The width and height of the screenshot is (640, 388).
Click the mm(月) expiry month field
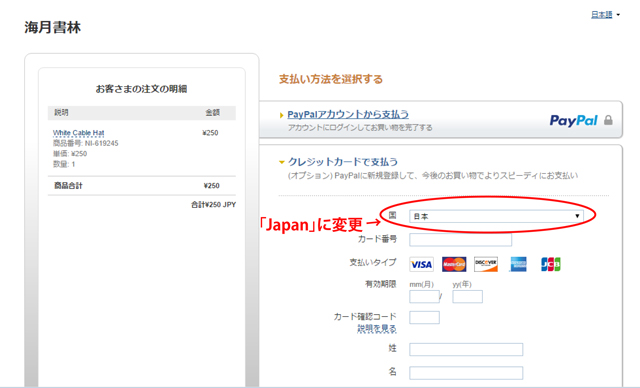pos(424,297)
